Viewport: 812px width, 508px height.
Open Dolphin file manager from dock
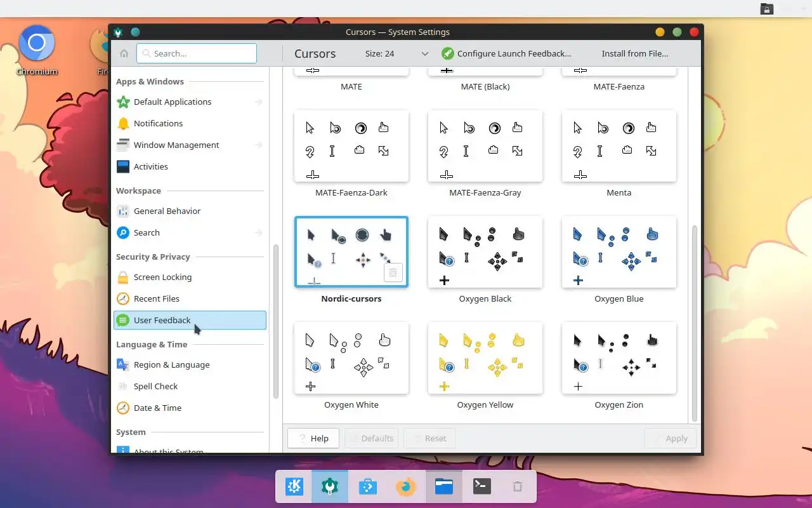[444, 487]
